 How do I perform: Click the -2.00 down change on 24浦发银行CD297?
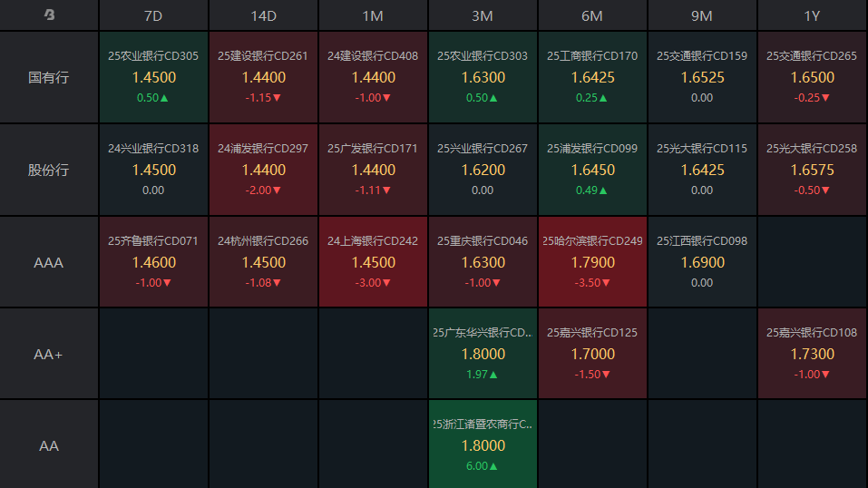pyautogui.click(x=263, y=190)
